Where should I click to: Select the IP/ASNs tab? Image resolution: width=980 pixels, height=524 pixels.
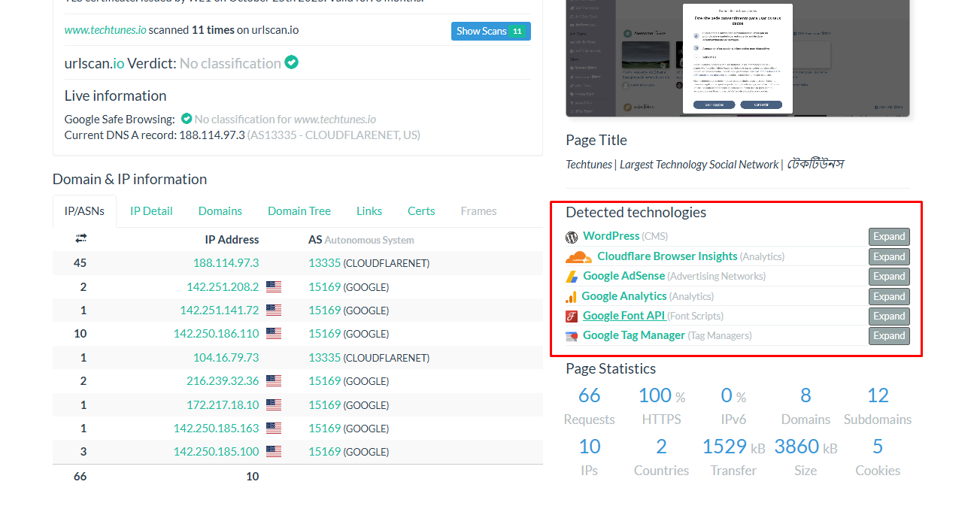(x=84, y=211)
